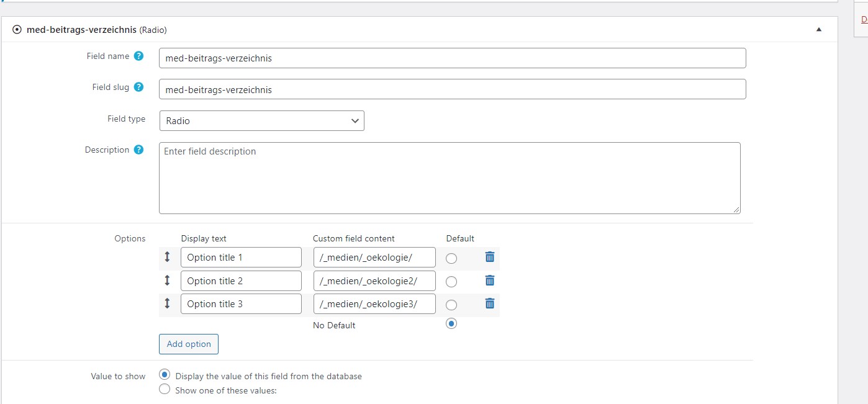
Task: Click the help icon next to Field name
Action: coord(139,56)
